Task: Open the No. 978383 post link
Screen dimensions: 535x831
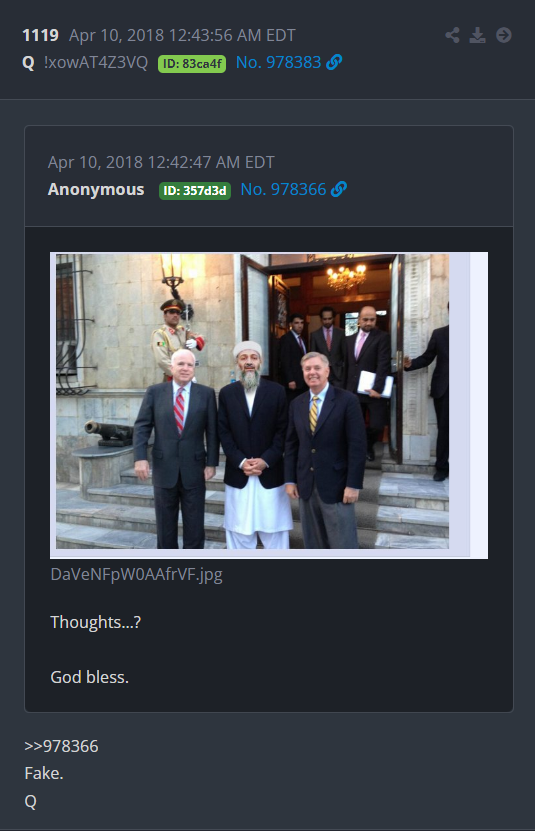Action: [278, 62]
